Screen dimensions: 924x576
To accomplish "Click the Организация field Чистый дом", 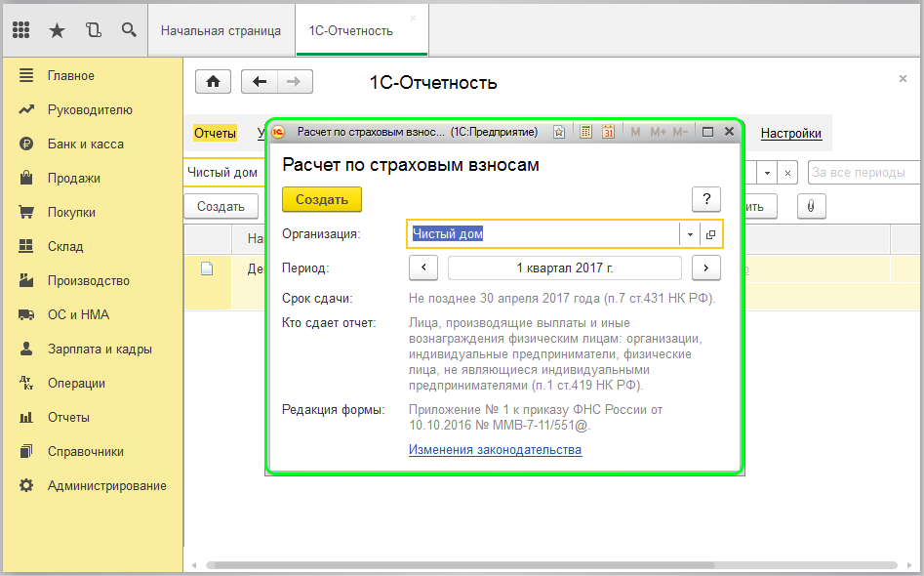I will [x=542, y=234].
